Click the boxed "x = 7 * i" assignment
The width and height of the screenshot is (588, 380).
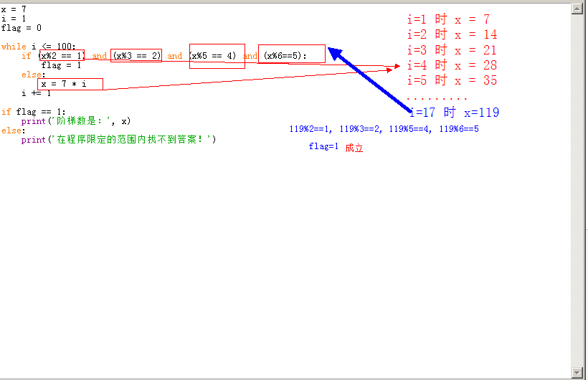coord(69,84)
